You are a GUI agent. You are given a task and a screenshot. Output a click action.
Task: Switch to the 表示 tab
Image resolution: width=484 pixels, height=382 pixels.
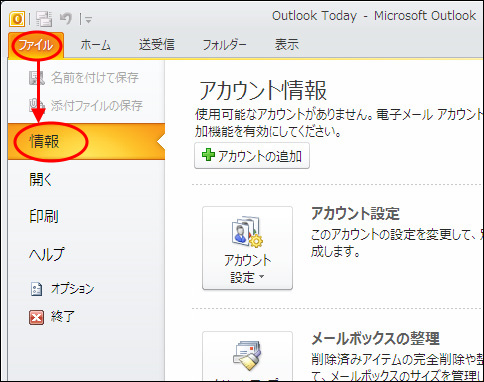(287, 45)
